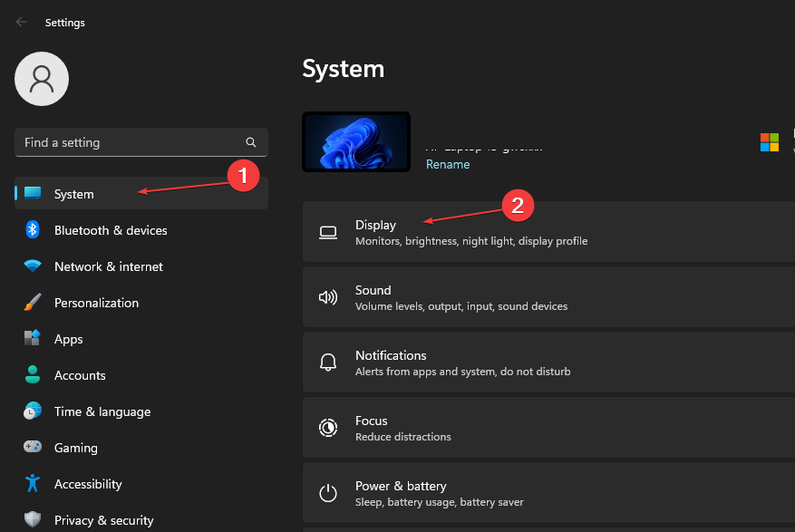Click the search magnifier in the search box

(251, 142)
